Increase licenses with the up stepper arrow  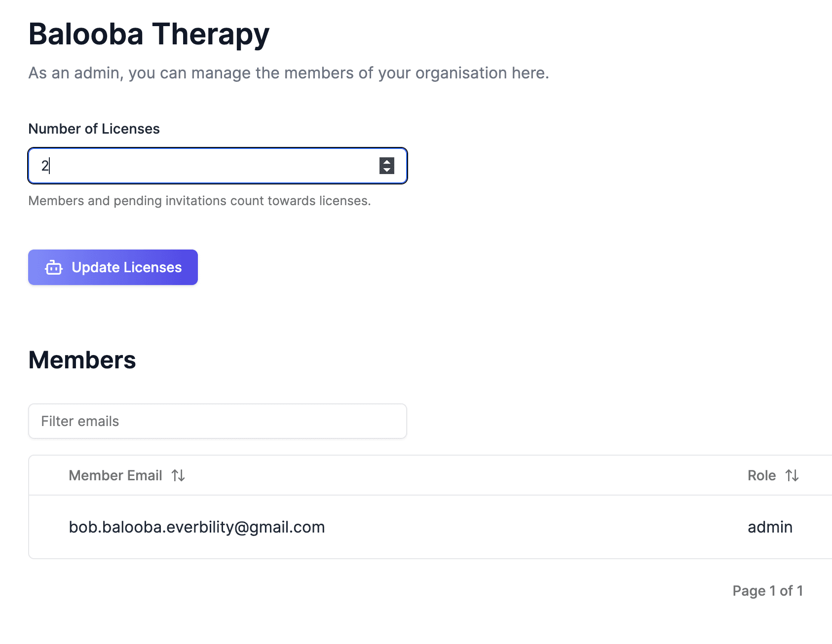coord(387,162)
